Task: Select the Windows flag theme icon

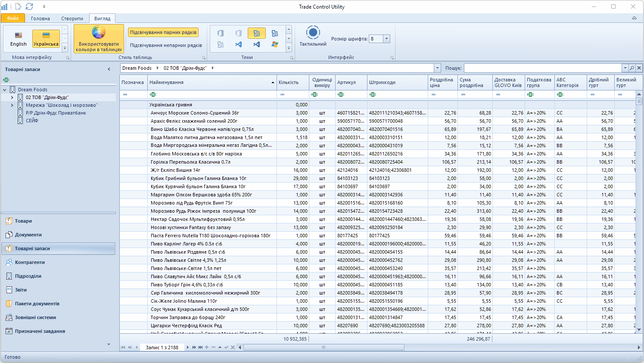Action: [x=274, y=44]
